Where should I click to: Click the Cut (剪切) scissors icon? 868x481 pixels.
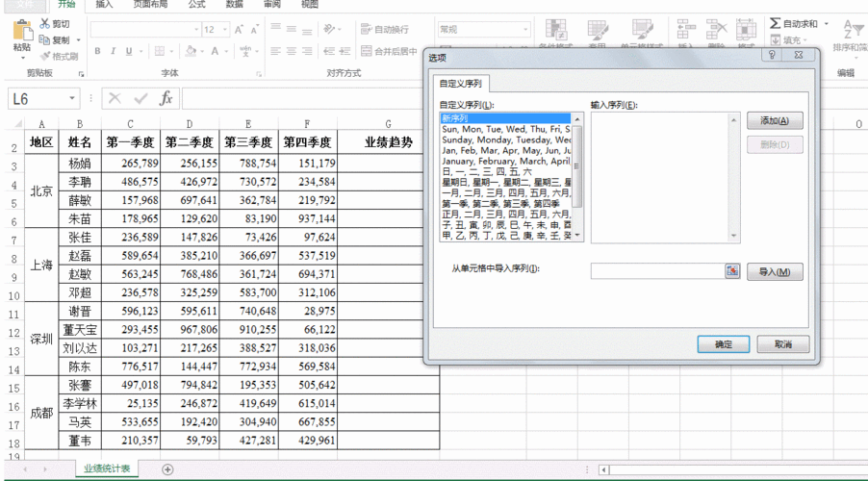click(x=45, y=24)
